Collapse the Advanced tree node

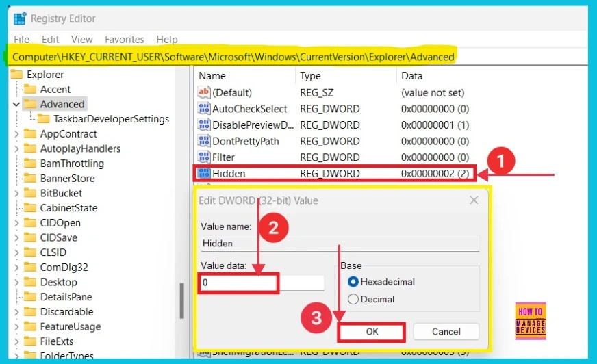point(16,104)
